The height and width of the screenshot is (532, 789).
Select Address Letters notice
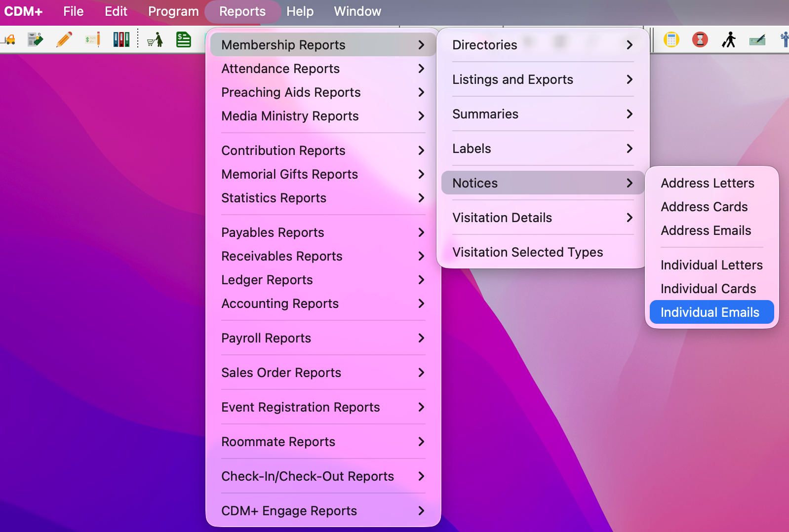pyautogui.click(x=711, y=183)
